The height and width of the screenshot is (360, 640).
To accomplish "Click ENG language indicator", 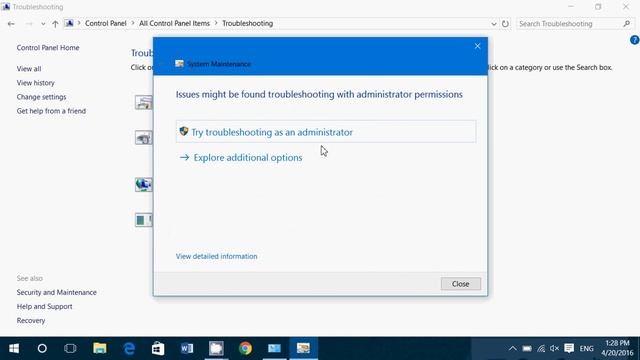I will tap(587, 349).
